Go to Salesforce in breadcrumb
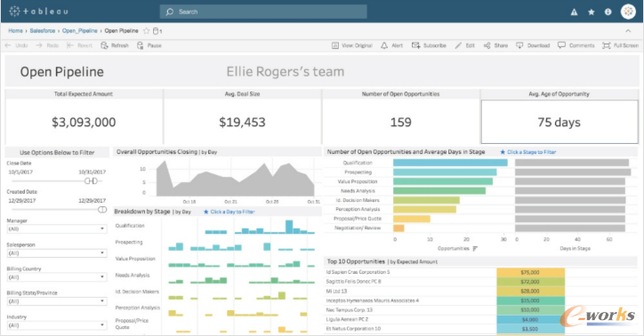Screen dimensions: 644x336 [43, 31]
